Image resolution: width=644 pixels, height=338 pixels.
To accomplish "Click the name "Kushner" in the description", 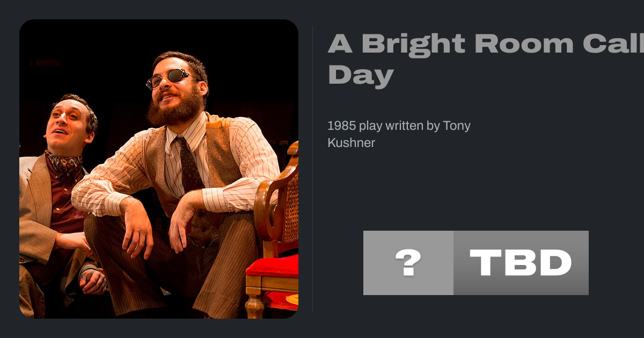I will pyautogui.click(x=351, y=143).
